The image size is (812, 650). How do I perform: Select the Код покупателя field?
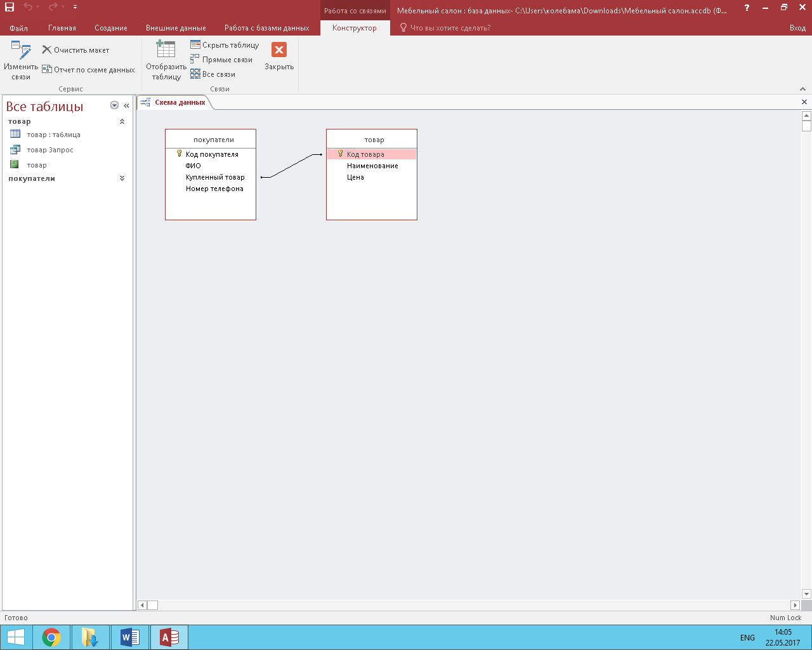[211, 154]
